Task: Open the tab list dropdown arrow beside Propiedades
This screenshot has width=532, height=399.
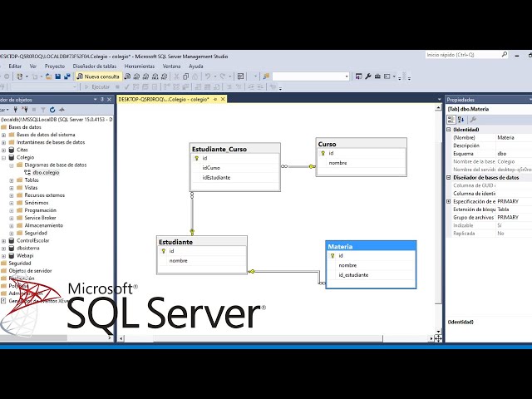Action: point(440,100)
